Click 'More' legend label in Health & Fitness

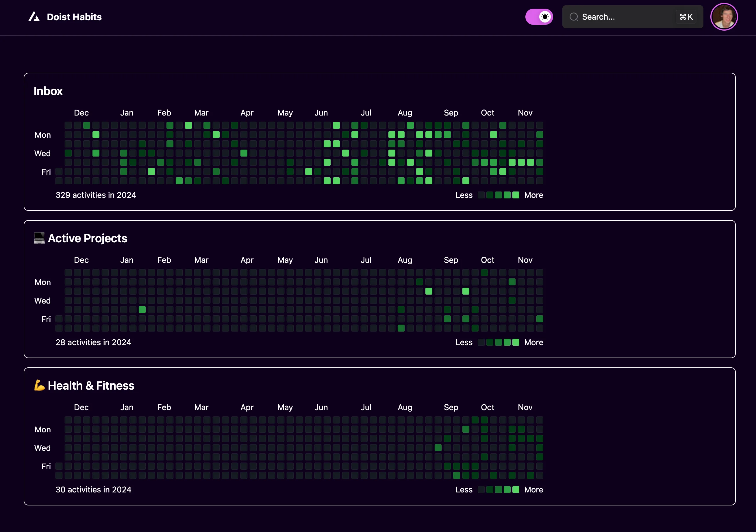tap(533, 490)
